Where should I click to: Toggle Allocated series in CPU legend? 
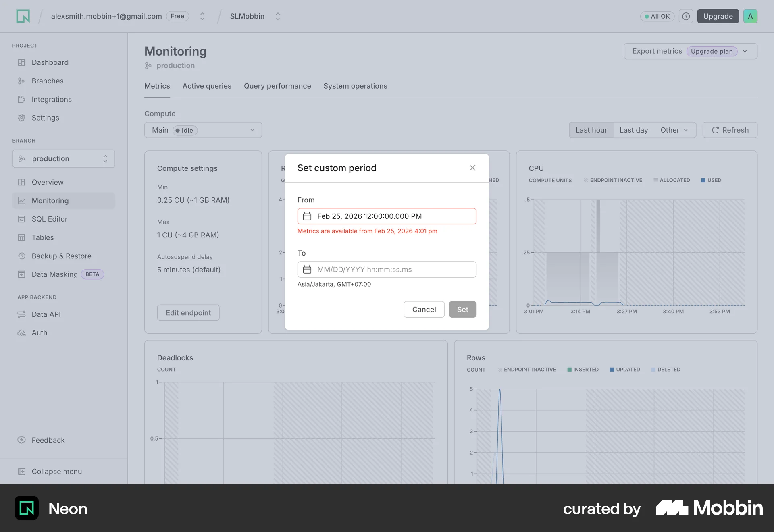[x=672, y=180]
